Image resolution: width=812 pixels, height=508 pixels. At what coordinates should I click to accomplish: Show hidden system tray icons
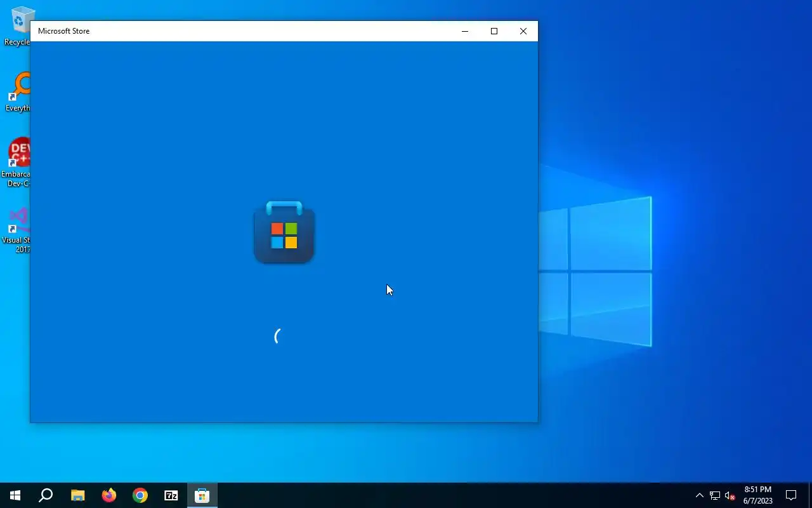click(699, 495)
